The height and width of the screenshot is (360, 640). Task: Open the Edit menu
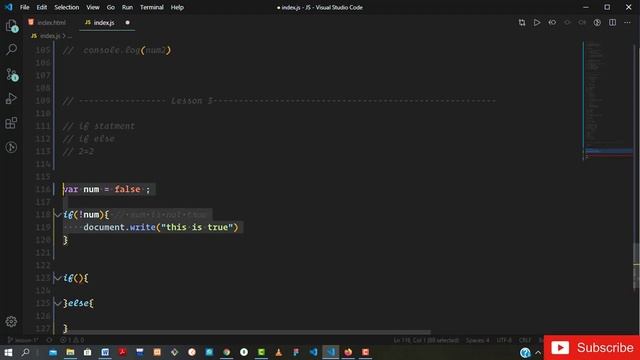point(42,7)
